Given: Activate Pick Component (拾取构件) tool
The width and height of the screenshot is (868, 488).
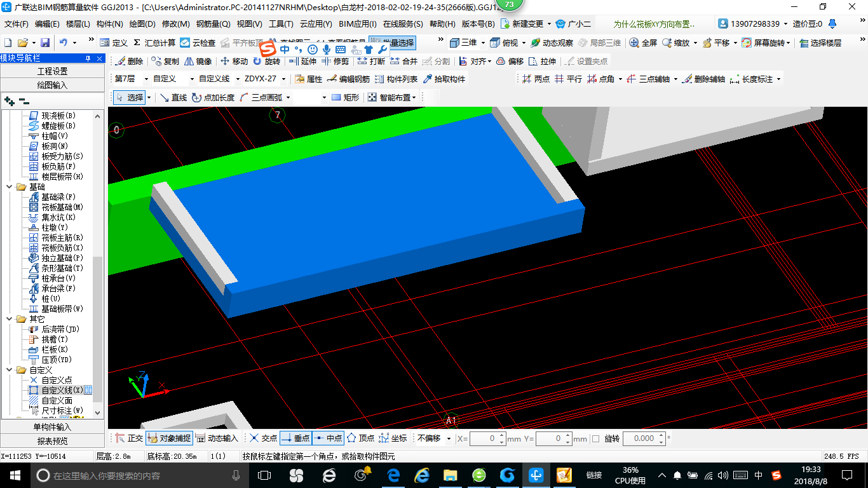Looking at the screenshot, I should [x=444, y=79].
